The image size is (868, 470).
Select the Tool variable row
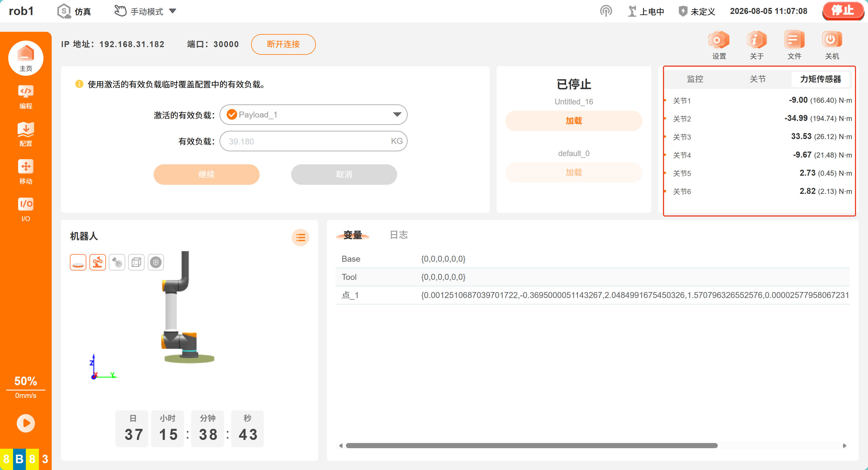593,277
